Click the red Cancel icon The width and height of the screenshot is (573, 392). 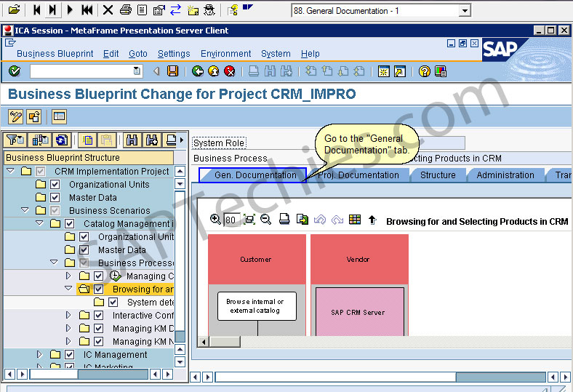tap(230, 71)
